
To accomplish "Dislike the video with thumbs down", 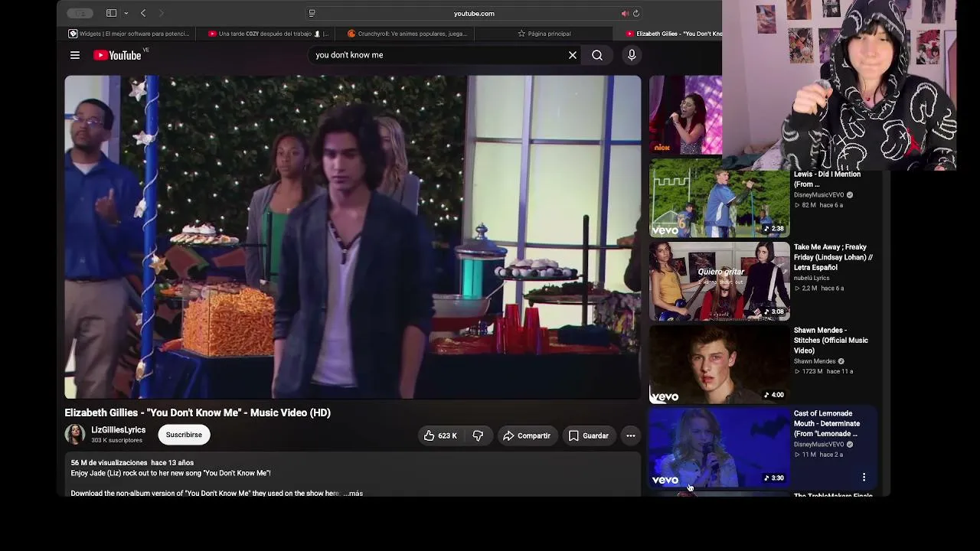I will pos(478,435).
